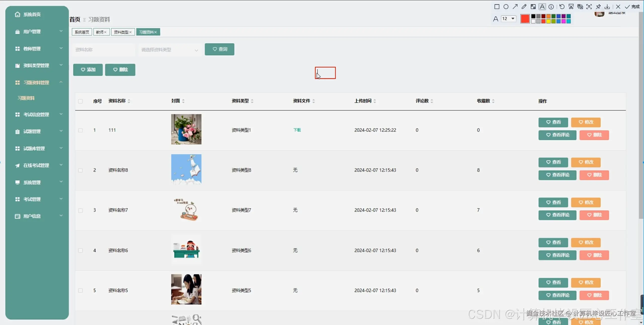The width and height of the screenshot is (644, 325).
Task: Tick the checkbox for row 111
Action: click(x=80, y=130)
